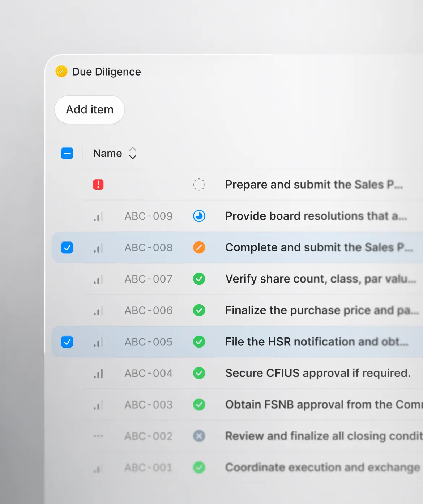This screenshot has height=504, width=423.
Task: Click the Name column header label
Action: click(x=107, y=153)
